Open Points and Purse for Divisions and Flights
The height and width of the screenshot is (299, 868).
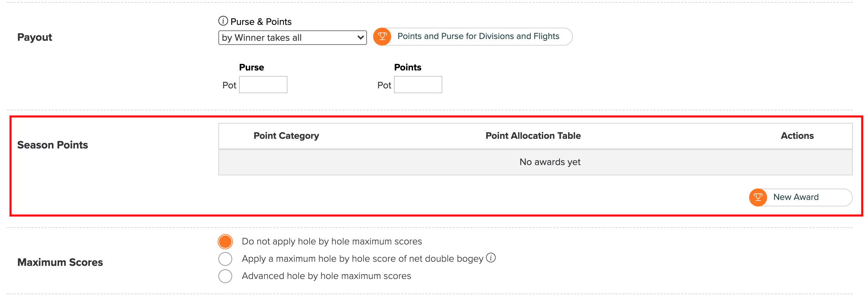[x=473, y=37]
